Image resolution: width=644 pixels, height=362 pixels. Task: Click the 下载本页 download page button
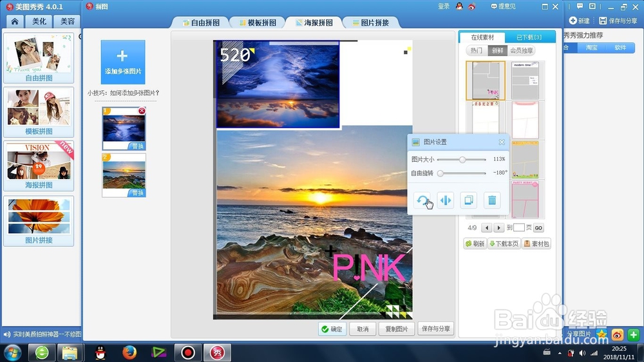tap(504, 243)
